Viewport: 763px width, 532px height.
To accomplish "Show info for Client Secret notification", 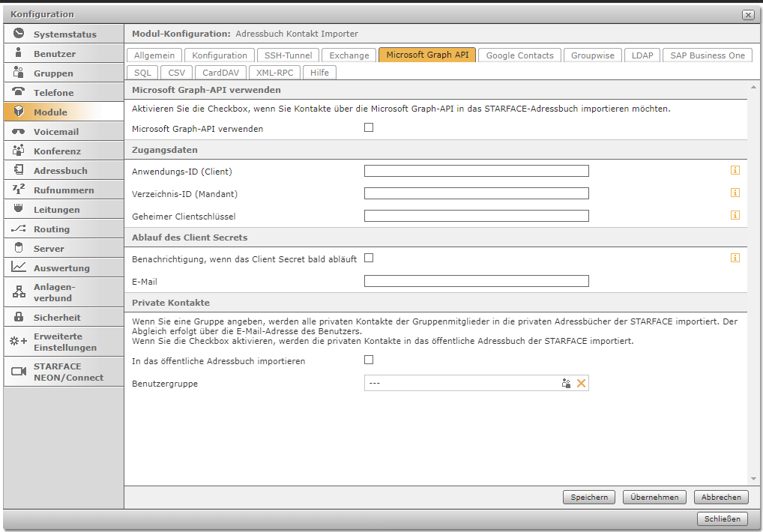I will [x=735, y=258].
